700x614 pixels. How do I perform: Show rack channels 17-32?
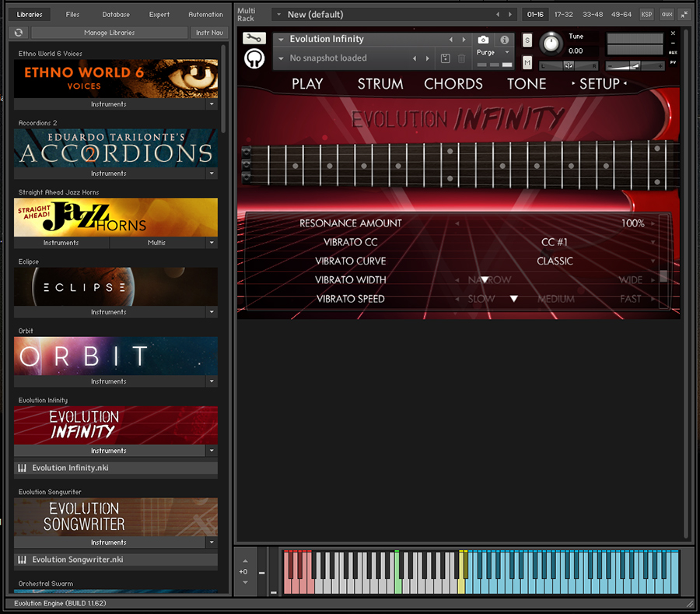(563, 14)
